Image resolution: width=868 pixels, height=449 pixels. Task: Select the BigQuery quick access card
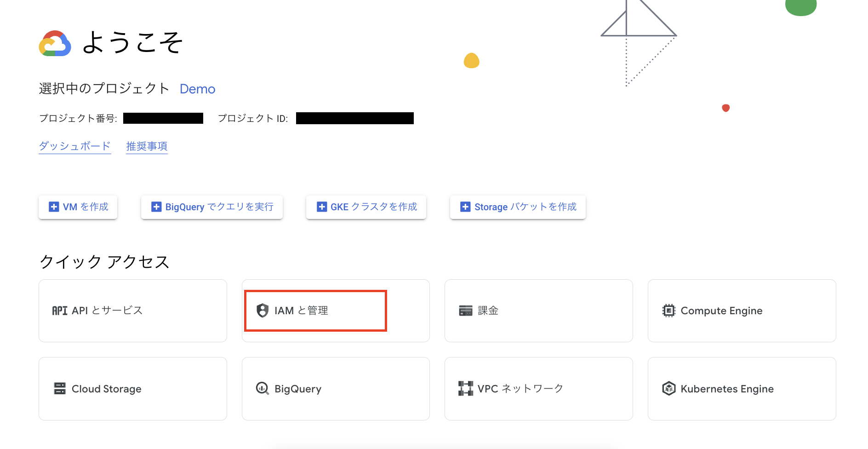tap(335, 388)
